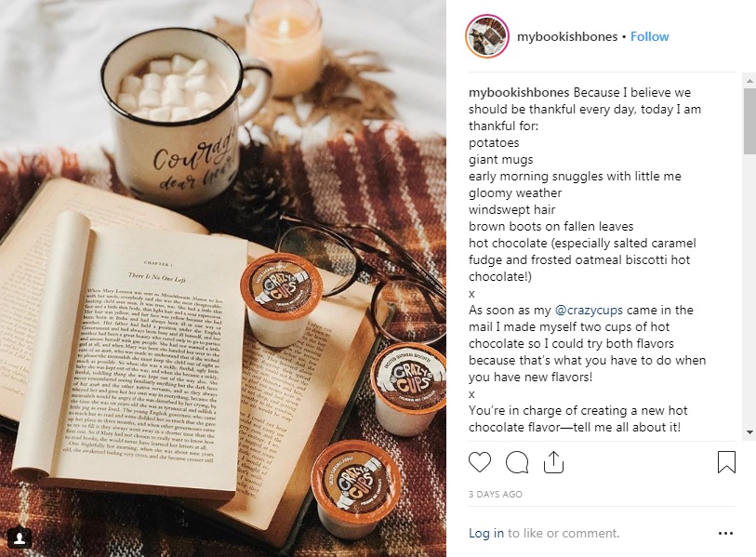Image resolution: width=756 pixels, height=557 pixels.
Task: Click the 3 DAYS AGO timestamp
Action: click(x=495, y=494)
